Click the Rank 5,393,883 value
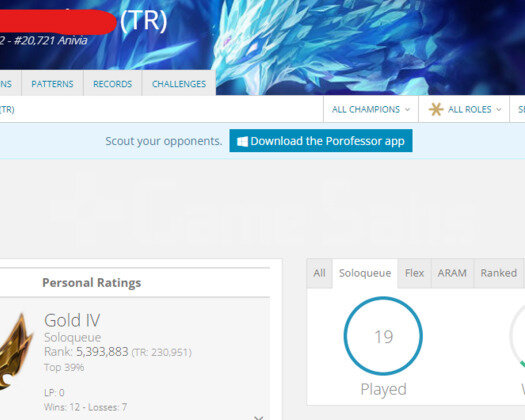 click(x=102, y=352)
